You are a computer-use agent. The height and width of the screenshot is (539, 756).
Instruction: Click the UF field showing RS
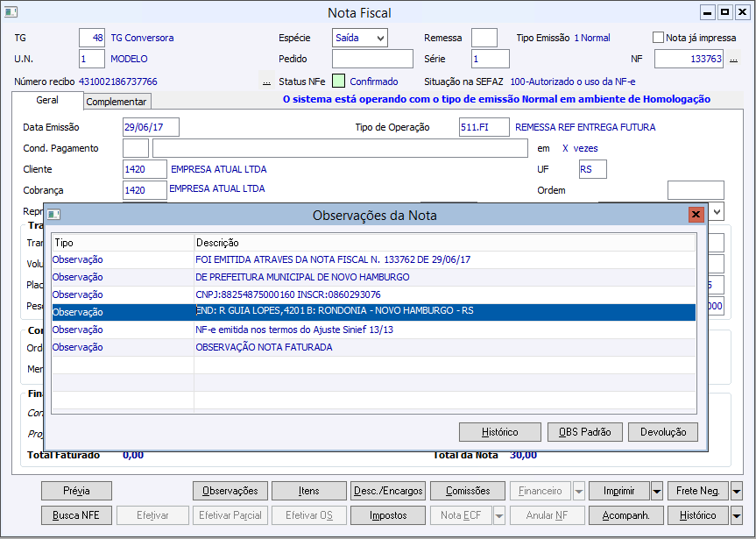pos(592,169)
